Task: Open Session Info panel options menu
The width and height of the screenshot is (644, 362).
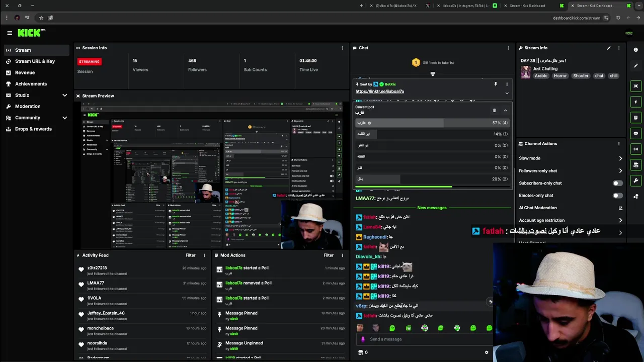Action: 342,48
